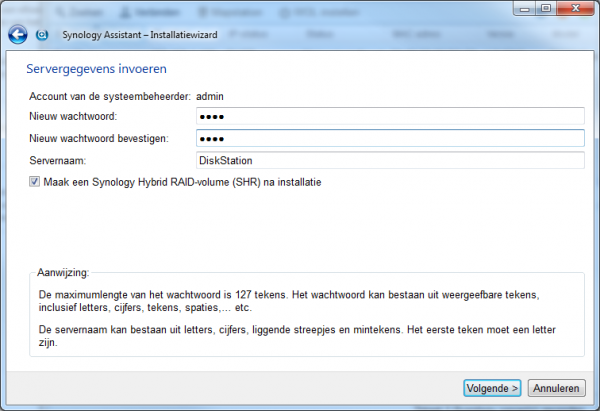Click the Nieuw wachtwoord bevestigen field
Viewport: 600px width, 411px height.
(389, 138)
